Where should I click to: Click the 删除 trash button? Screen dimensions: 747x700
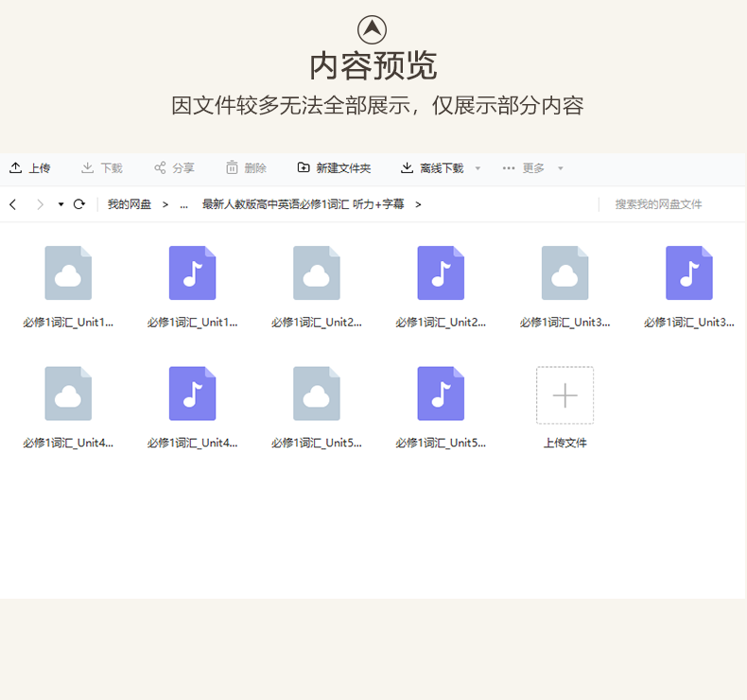pyautogui.click(x=246, y=168)
